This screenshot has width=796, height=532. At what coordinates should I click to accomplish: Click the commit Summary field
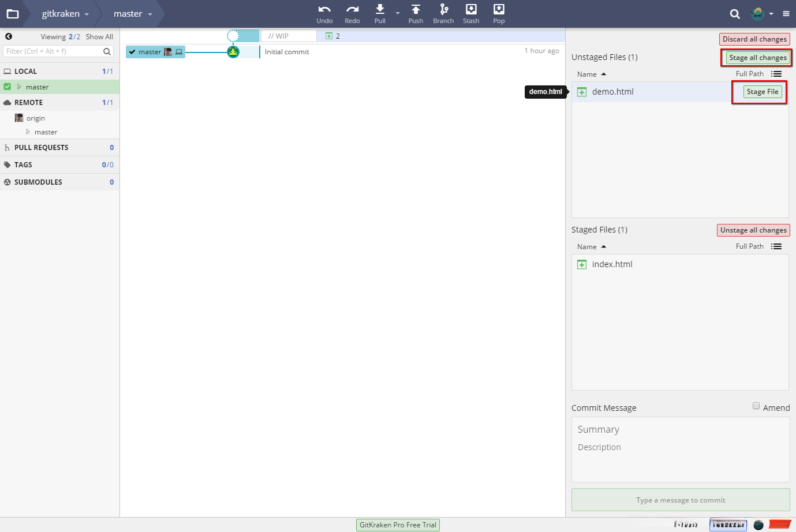(x=681, y=429)
